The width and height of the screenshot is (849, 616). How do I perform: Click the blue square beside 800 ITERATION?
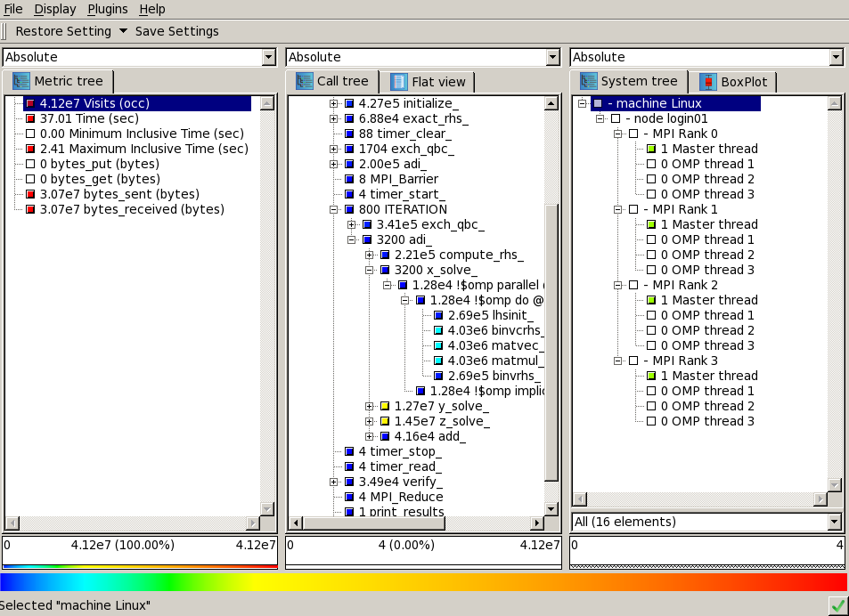(x=349, y=209)
